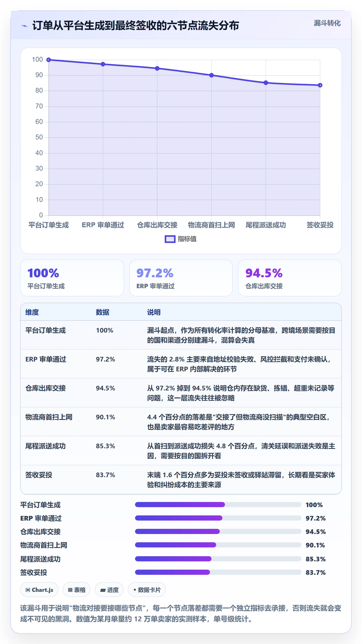Select the 平台订单生成 table row name
Viewport: 362px width, 644px height.
tap(46, 330)
